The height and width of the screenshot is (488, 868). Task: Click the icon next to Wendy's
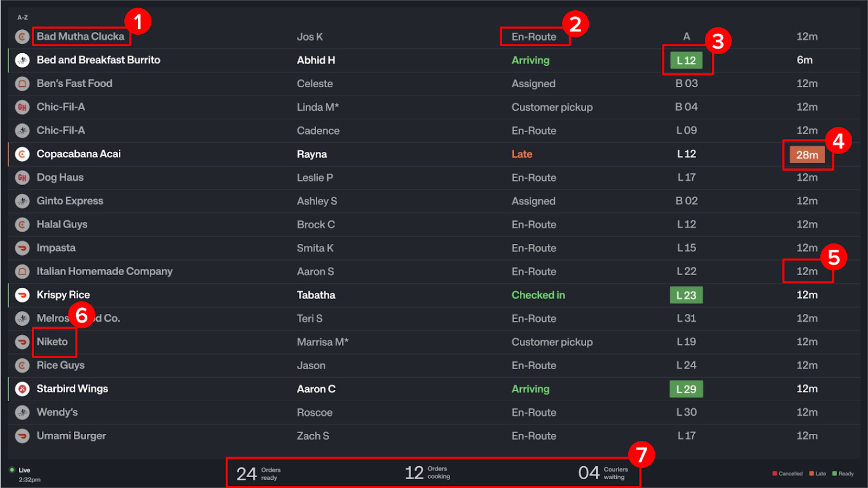(22, 413)
